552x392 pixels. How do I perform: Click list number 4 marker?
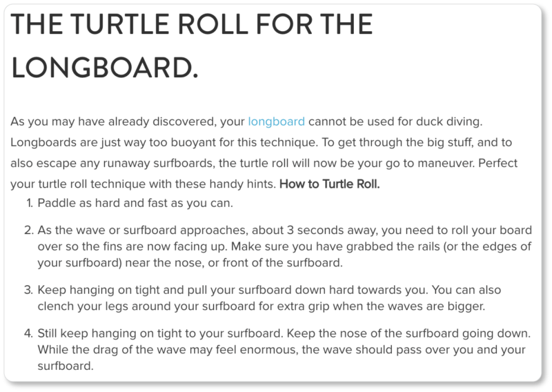point(29,333)
